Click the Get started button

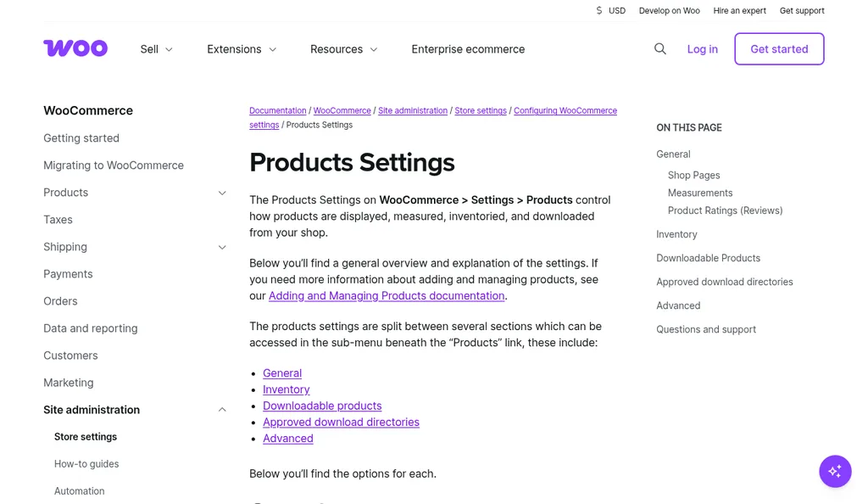pyautogui.click(x=779, y=48)
